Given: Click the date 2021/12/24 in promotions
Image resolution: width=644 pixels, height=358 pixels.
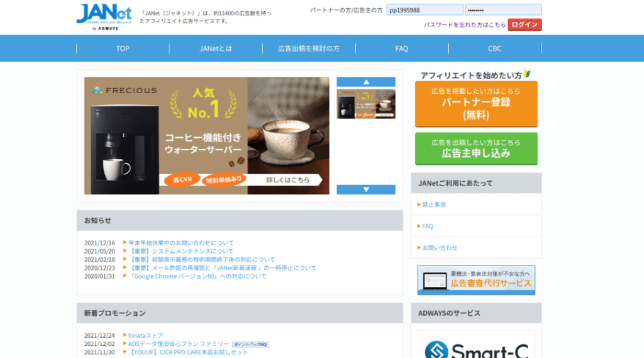Looking at the screenshot, I should [x=99, y=335].
